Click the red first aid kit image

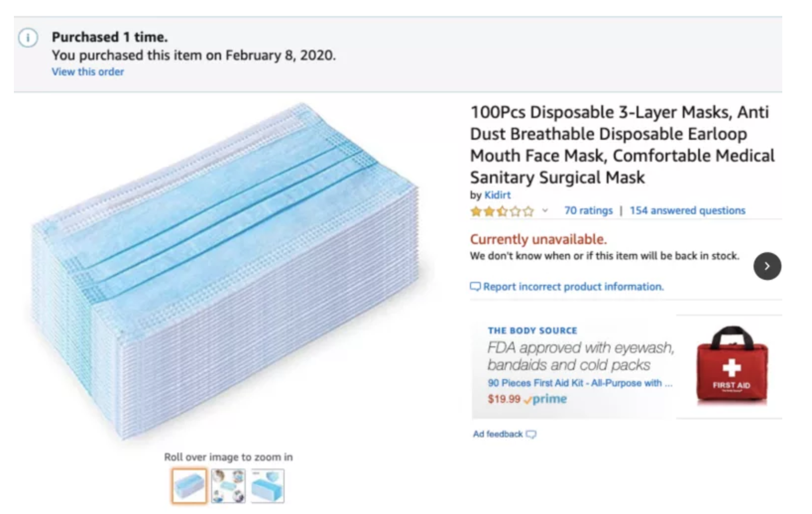tap(731, 366)
